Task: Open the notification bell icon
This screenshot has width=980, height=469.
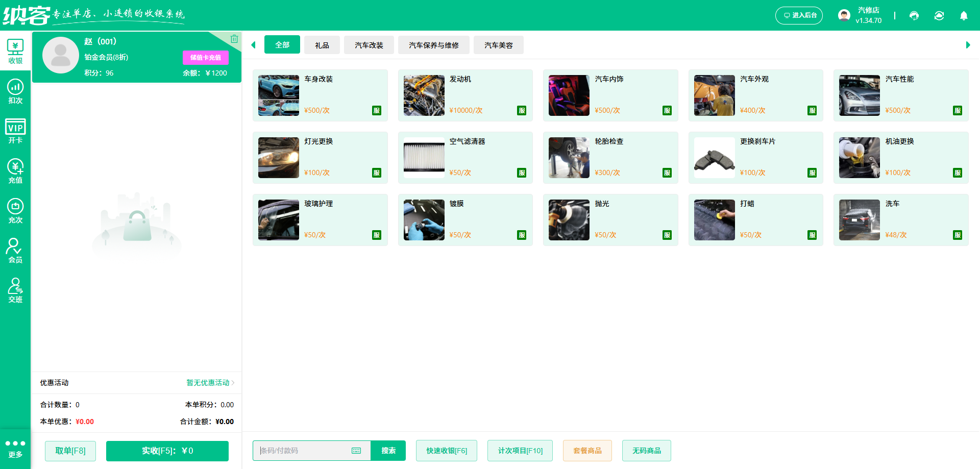Action: (964, 16)
